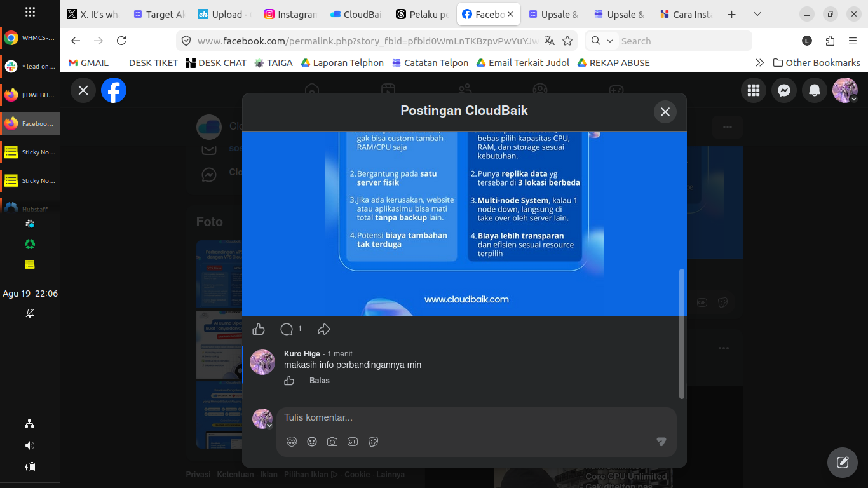868x488 pixels.
Task: Switch to the Target tab
Action: tap(159, 14)
